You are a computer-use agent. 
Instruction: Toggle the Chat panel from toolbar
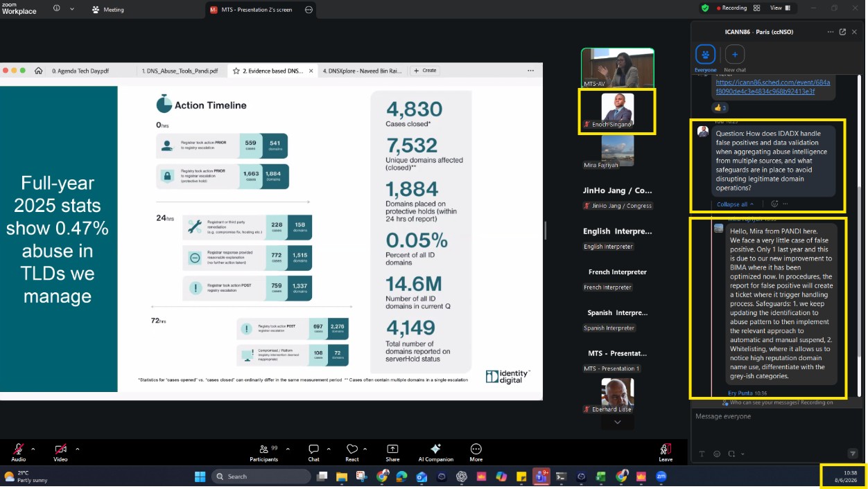313,452
